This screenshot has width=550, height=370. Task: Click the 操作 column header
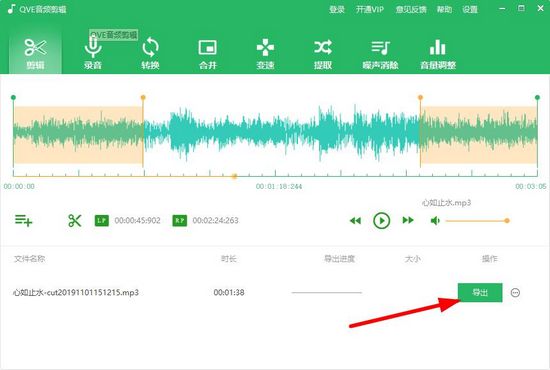tap(490, 259)
